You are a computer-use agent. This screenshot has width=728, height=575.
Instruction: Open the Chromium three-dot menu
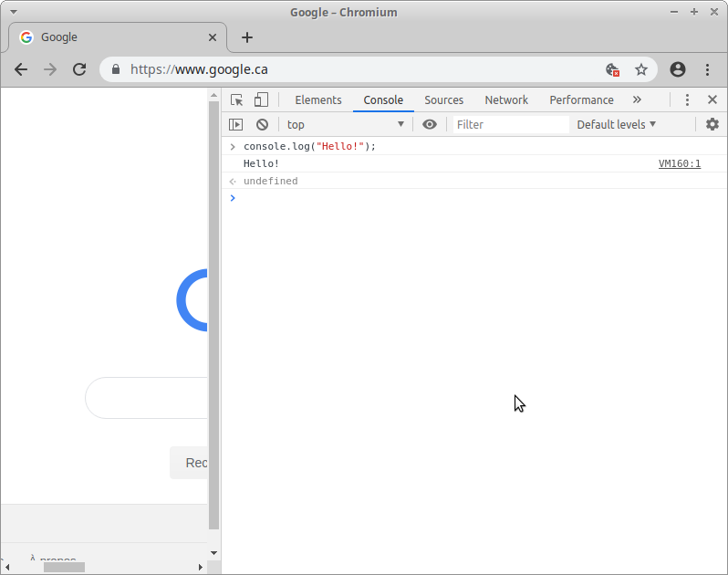pyautogui.click(x=707, y=69)
